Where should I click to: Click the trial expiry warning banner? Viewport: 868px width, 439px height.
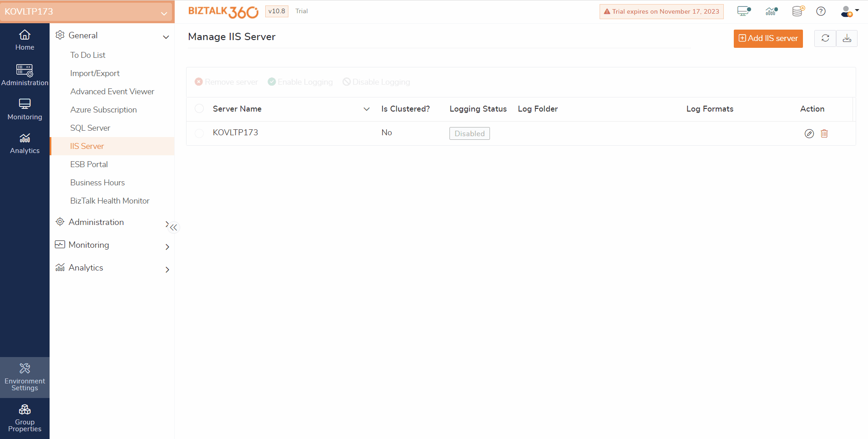click(x=661, y=11)
